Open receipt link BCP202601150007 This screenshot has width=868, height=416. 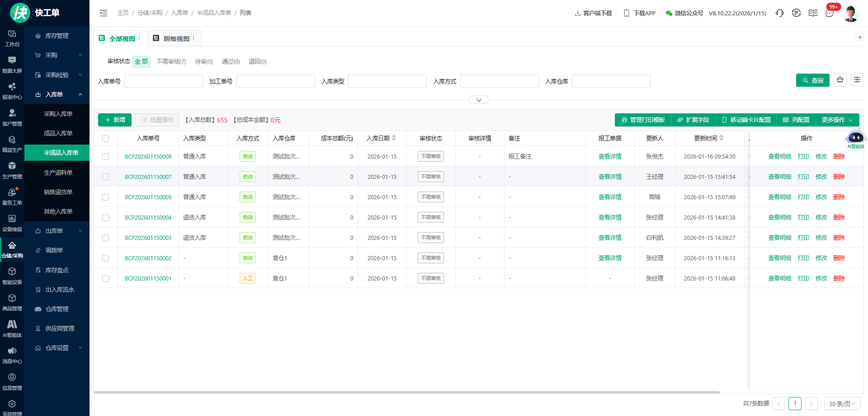pyautogui.click(x=148, y=177)
